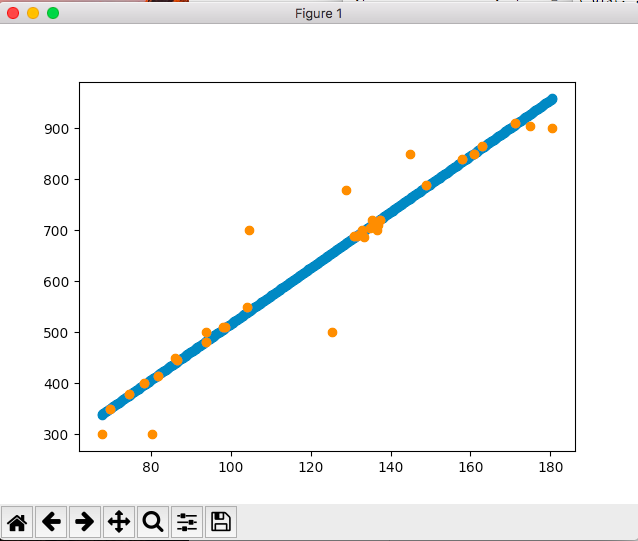The height and width of the screenshot is (541, 638).
Task: Go back to previous plot view
Action: (x=51, y=522)
